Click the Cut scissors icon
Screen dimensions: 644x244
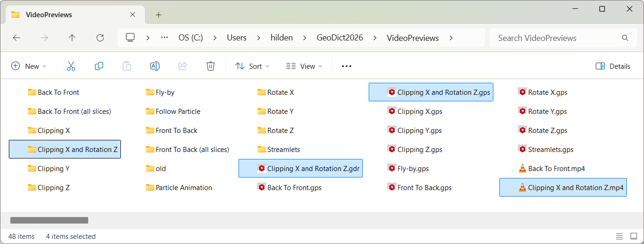[x=71, y=66]
